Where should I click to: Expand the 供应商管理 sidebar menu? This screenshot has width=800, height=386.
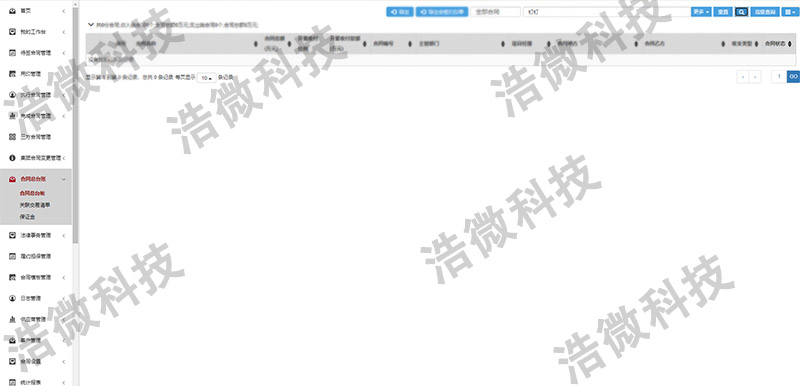point(63,319)
